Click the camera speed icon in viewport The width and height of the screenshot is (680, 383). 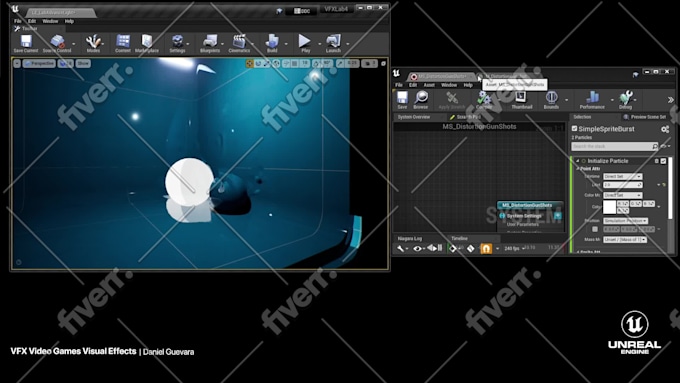point(369,64)
